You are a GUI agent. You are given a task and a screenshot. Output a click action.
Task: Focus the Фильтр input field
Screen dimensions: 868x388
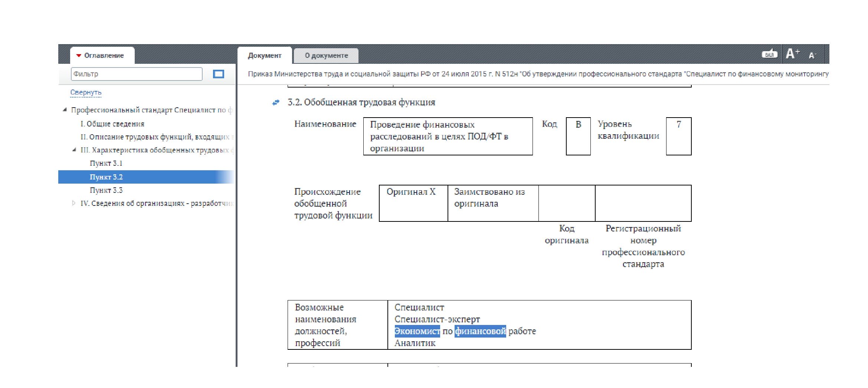[x=137, y=74]
